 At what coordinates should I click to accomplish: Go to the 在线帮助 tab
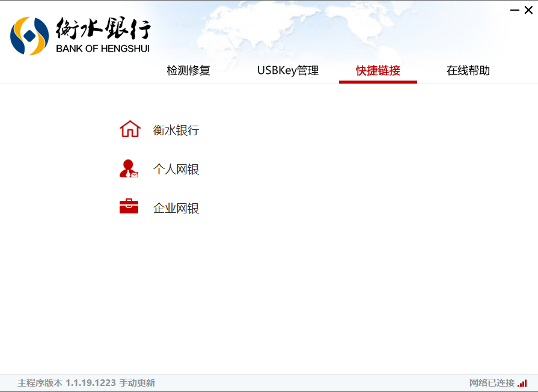pos(468,70)
